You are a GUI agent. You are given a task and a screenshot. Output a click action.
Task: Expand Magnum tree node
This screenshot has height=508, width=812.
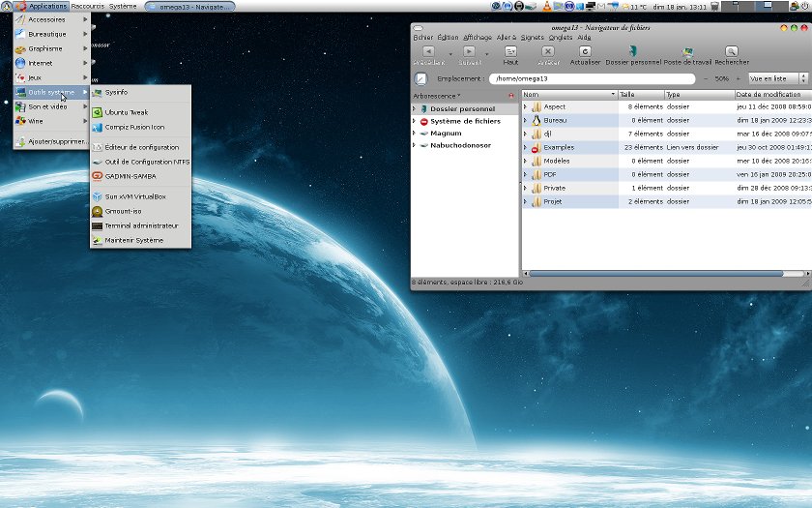pos(415,134)
